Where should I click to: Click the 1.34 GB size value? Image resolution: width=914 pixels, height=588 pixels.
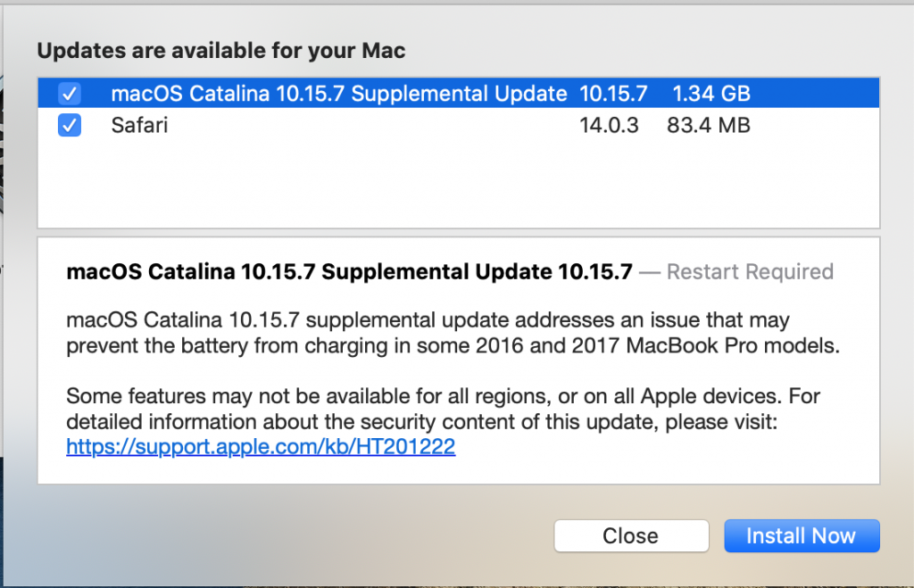click(x=711, y=94)
